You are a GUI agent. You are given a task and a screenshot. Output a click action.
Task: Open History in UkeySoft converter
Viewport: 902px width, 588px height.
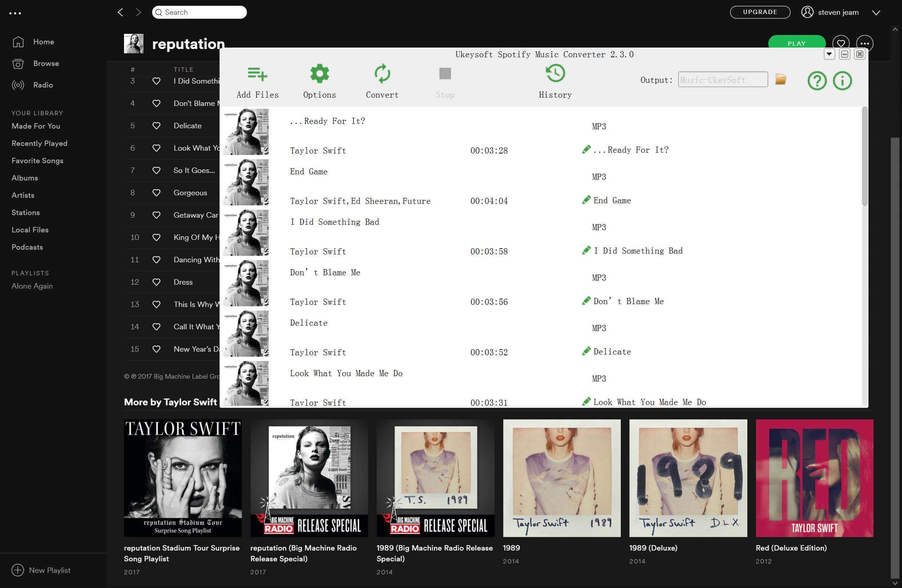click(555, 80)
